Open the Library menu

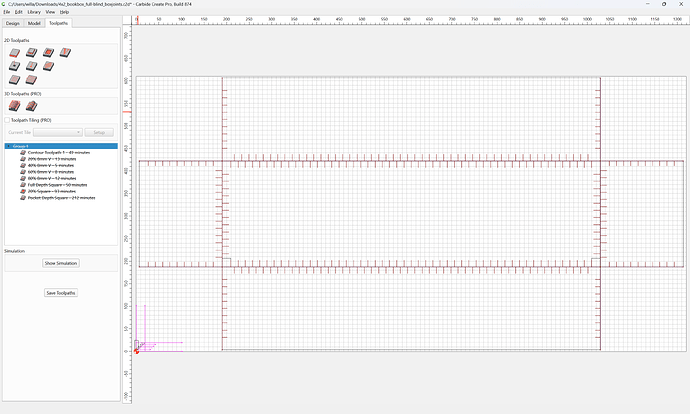click(34, 12)
